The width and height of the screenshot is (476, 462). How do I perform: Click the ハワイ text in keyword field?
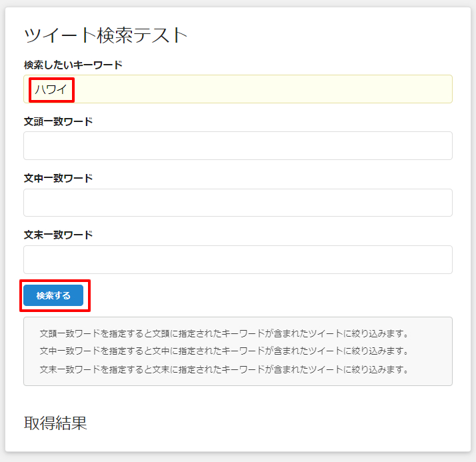[51, 89]
